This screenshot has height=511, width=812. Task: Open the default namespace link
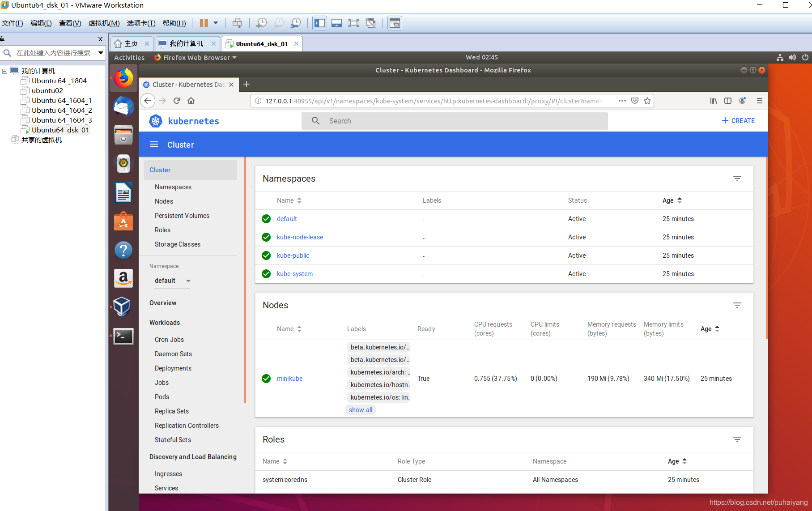287,219
